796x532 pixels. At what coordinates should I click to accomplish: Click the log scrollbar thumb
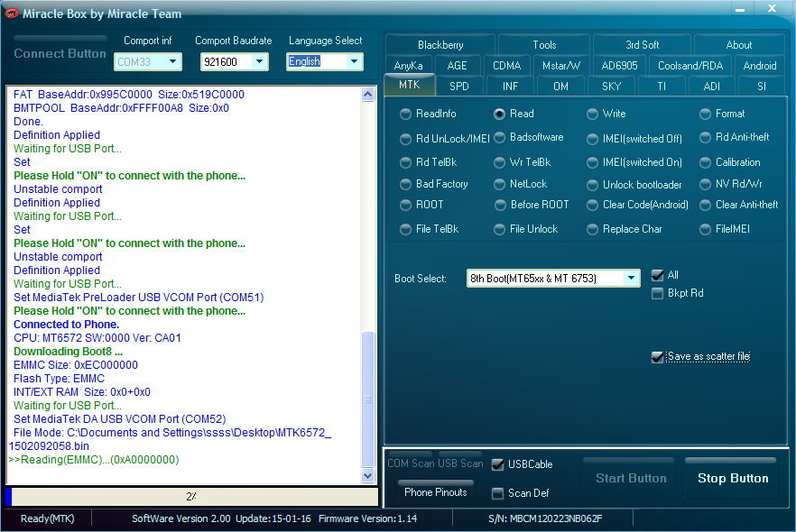[367, 399]
